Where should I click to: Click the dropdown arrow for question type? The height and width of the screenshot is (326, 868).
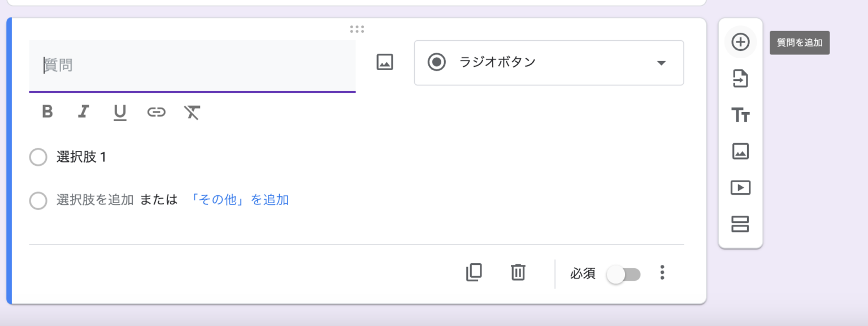coord(661,63)
